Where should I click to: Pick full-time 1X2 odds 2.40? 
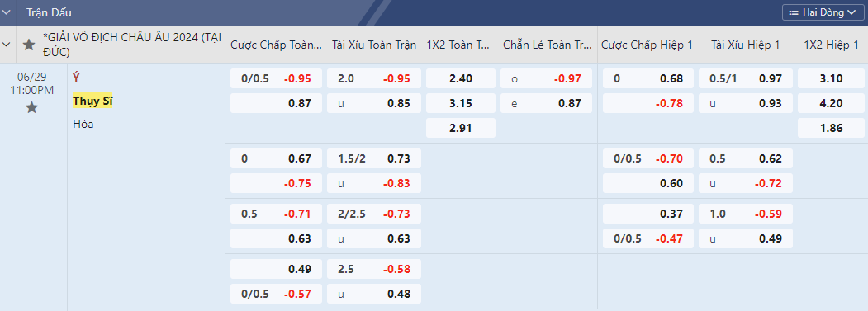click(x=461, y=78)
